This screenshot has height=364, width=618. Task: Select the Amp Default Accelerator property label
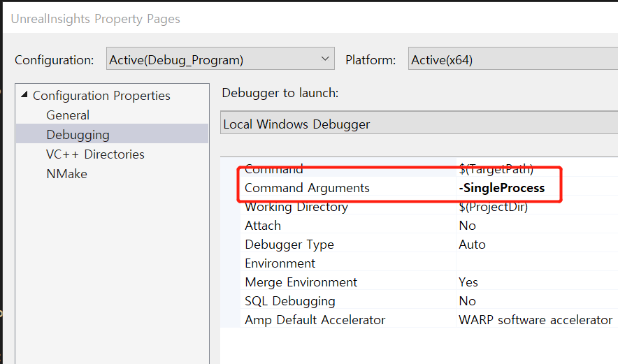click(x=315, y=320)
